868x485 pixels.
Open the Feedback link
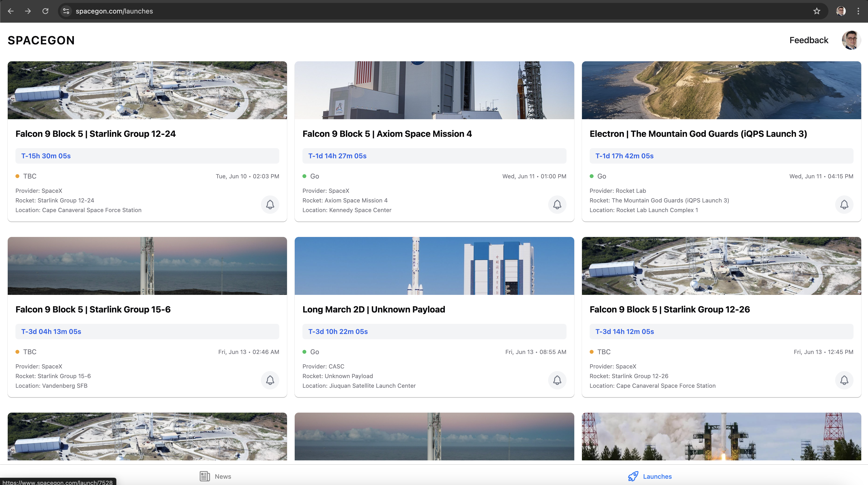point(809,41)
